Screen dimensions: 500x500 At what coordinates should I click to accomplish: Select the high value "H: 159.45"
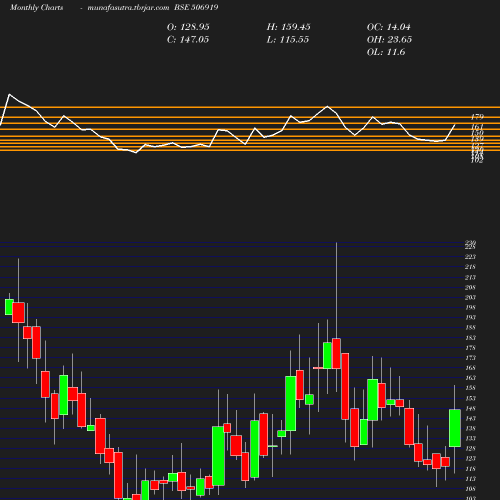click(x=288, y=27)
